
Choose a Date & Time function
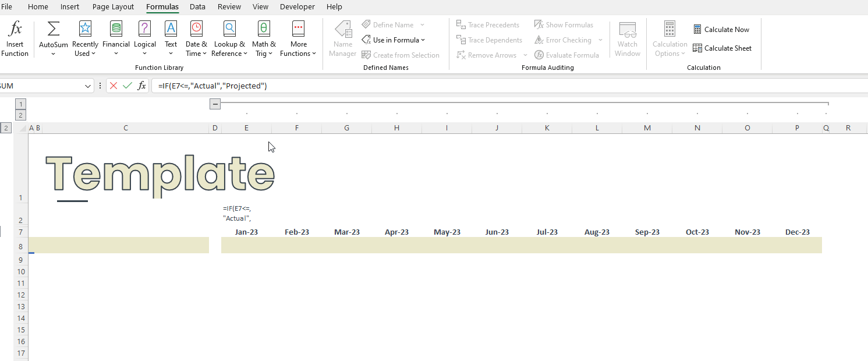pos(196,38)
